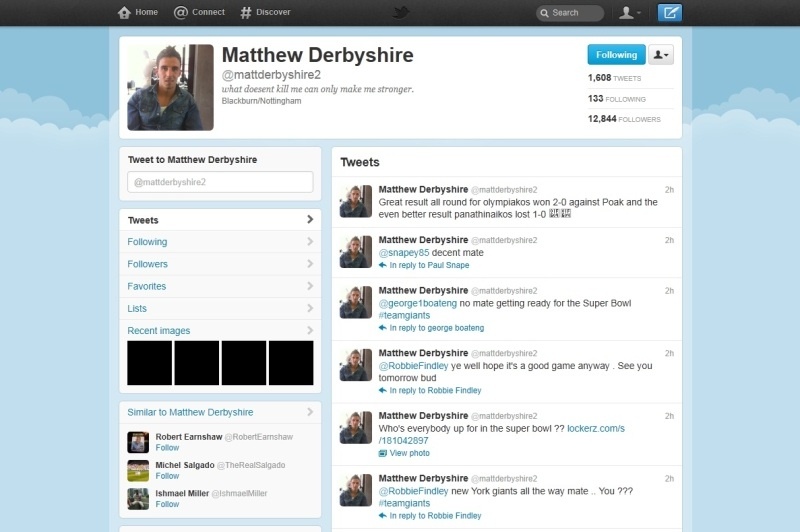Image resolution: width=800 pixels, height=532 pixels.
Task: Click View photo under super bowl tweet
Action: click(410, 453)
